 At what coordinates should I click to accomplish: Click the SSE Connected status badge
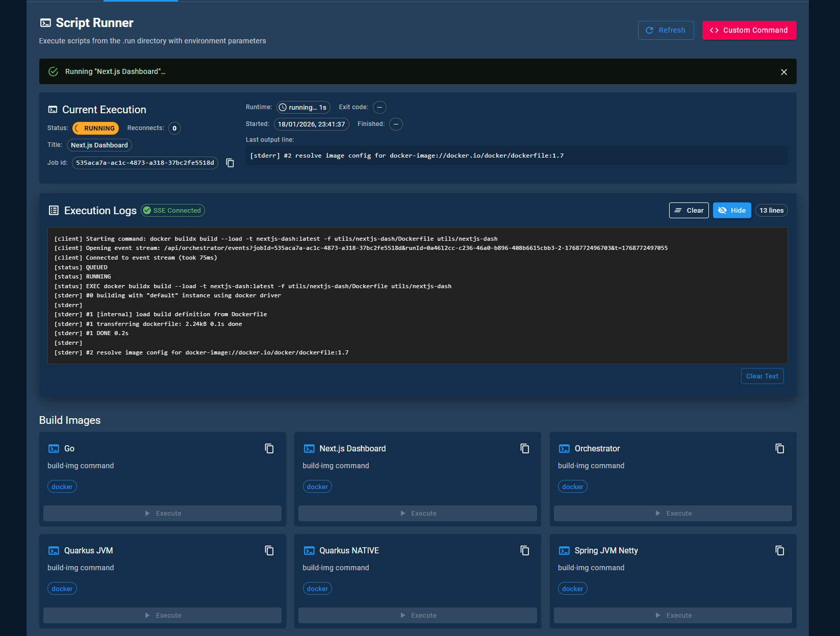click(x=172, y=210)
